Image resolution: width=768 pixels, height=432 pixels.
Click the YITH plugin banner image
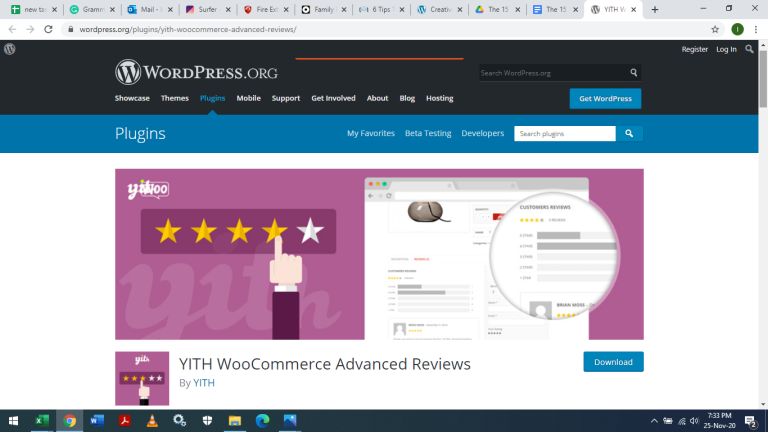click(379, 254)
